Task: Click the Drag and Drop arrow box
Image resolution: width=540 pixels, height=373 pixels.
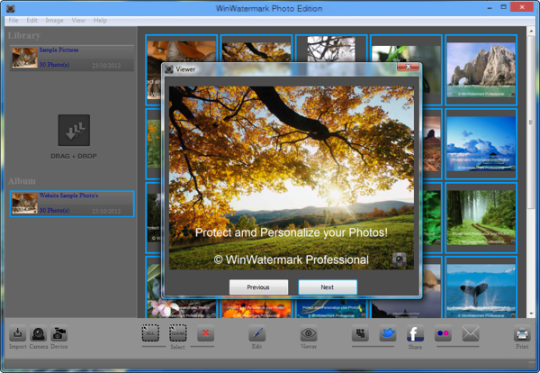Action: coord(74,130)
